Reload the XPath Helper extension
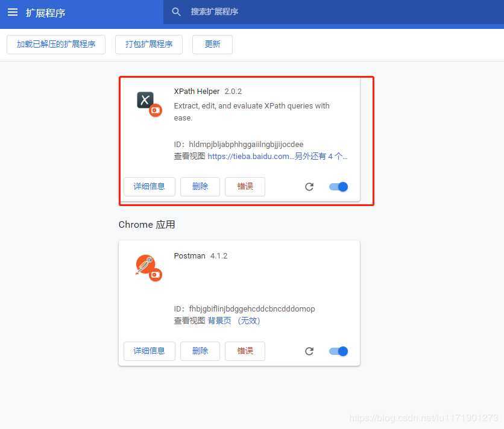This screenshot has height=429, width=504. (309, 187)
